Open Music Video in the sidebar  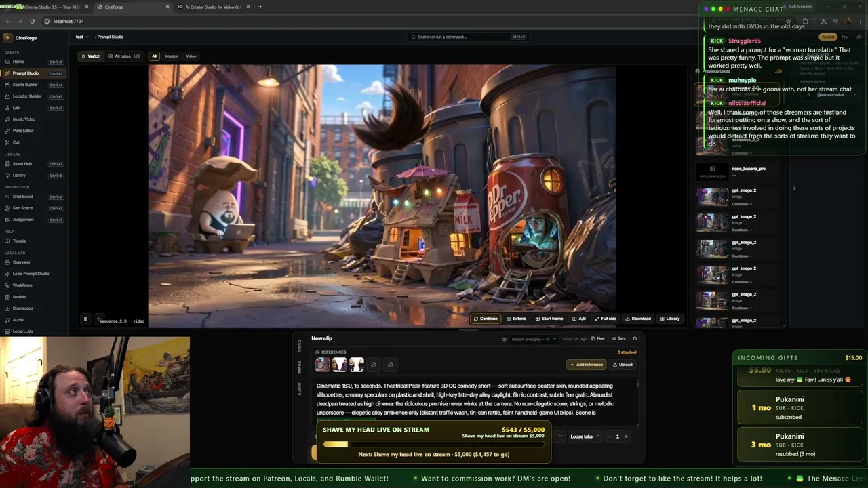[34, 119]
